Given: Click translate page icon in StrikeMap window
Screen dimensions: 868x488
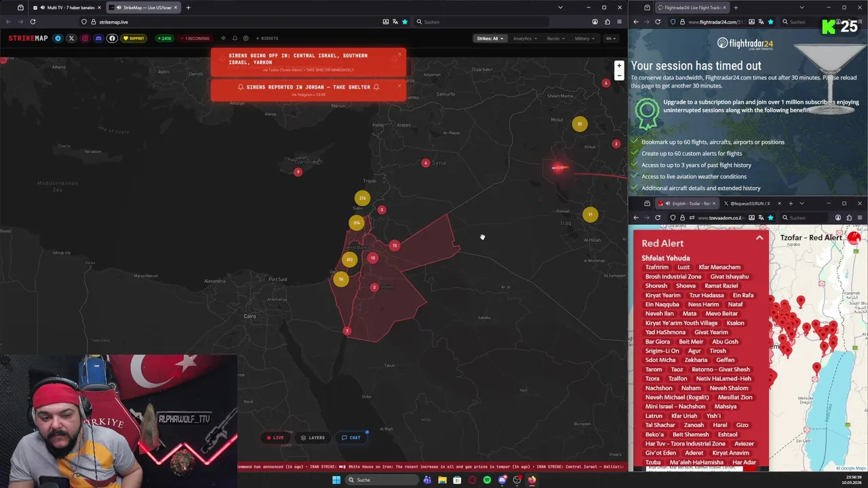Looking at the screenshot, I should (x=395, y=22).
